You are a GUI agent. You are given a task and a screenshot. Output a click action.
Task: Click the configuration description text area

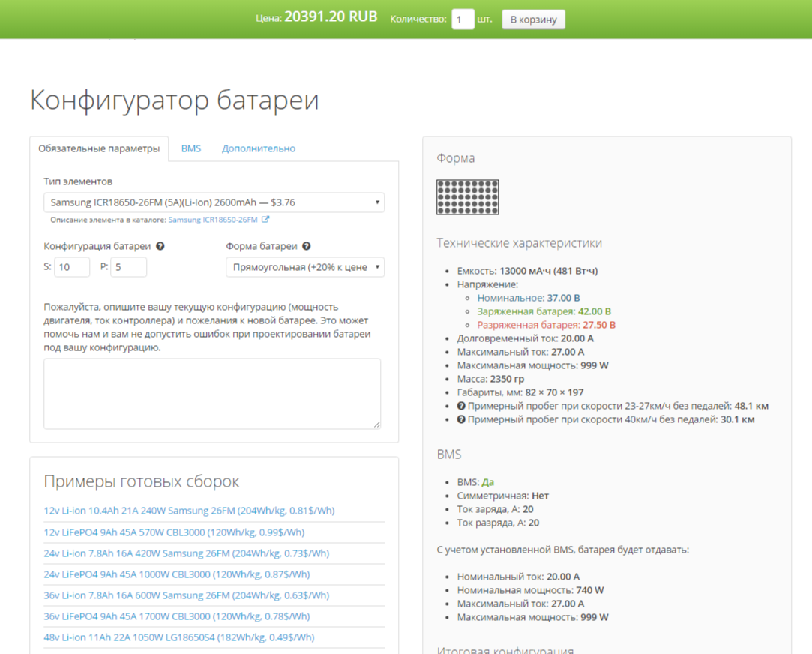point(212,394)
